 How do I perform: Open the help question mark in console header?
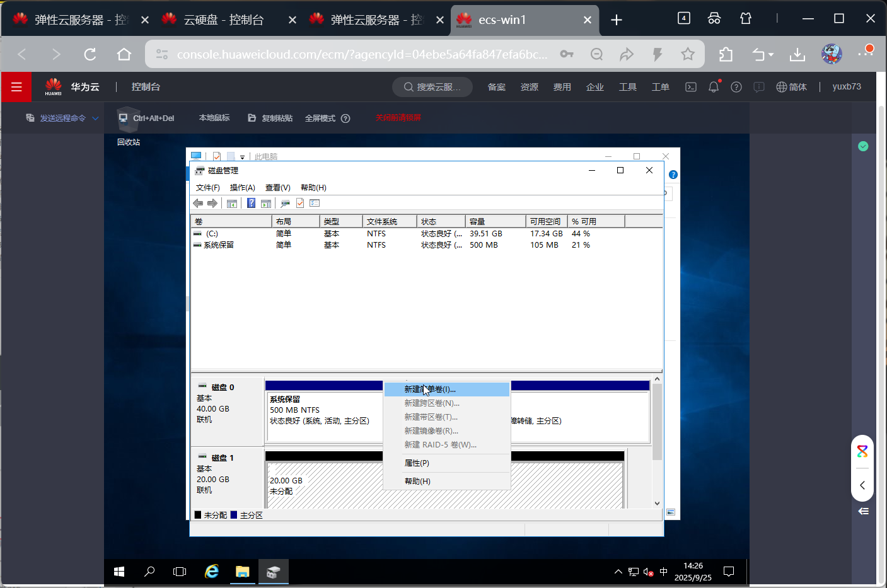pos(736,87)
